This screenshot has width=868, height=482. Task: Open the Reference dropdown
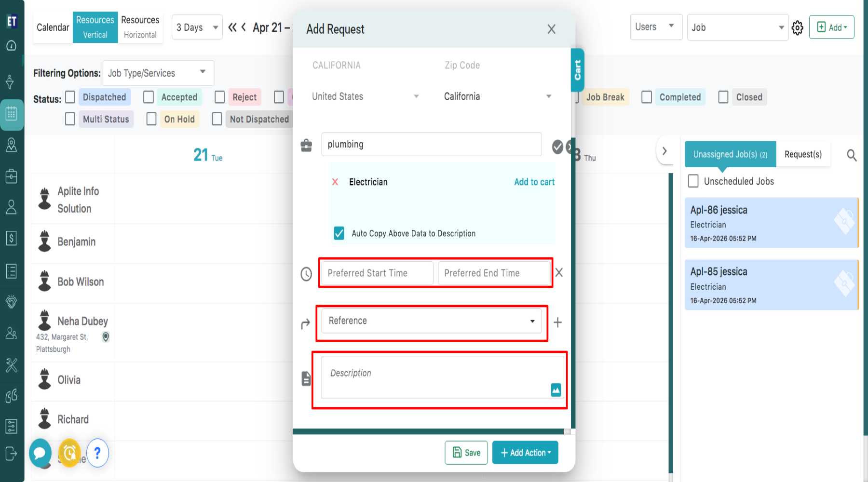coord(431,321)
